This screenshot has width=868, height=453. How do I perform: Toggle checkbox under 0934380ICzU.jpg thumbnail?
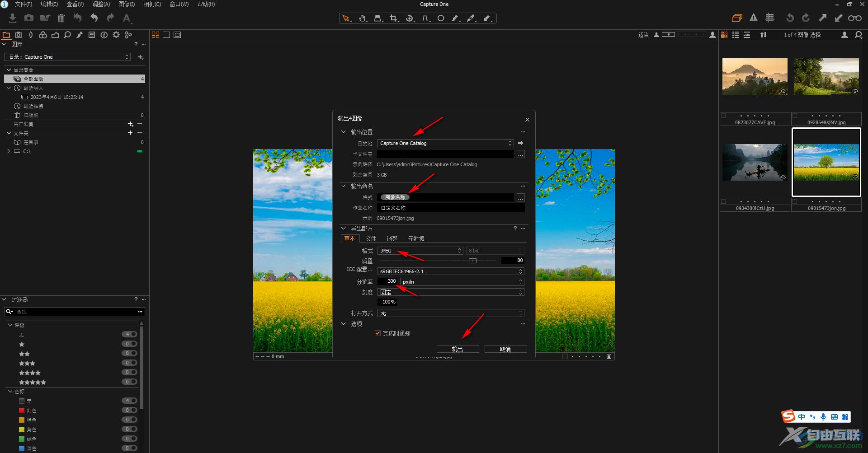click(723, 201)
